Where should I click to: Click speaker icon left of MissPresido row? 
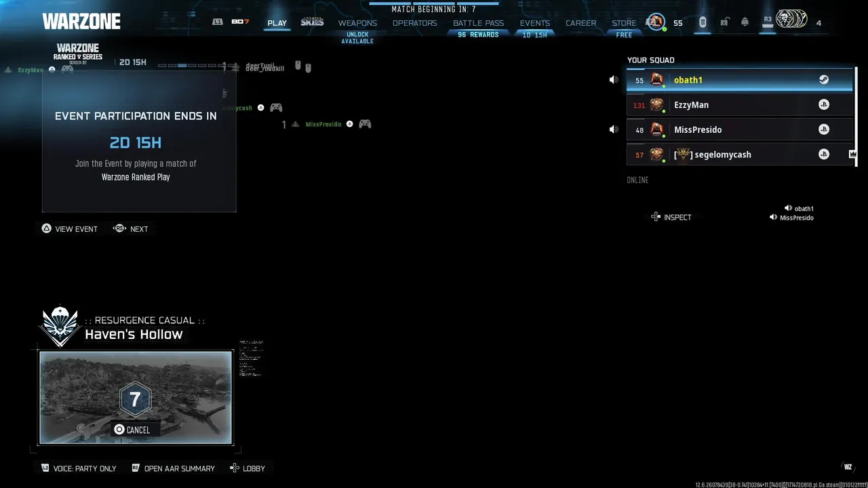(x=614, y=129)
